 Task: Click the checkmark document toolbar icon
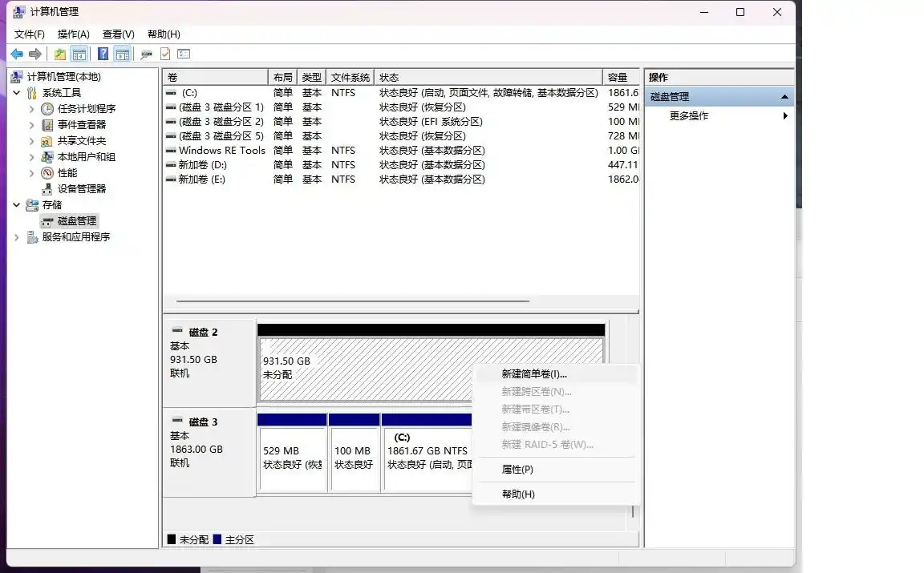165,54
